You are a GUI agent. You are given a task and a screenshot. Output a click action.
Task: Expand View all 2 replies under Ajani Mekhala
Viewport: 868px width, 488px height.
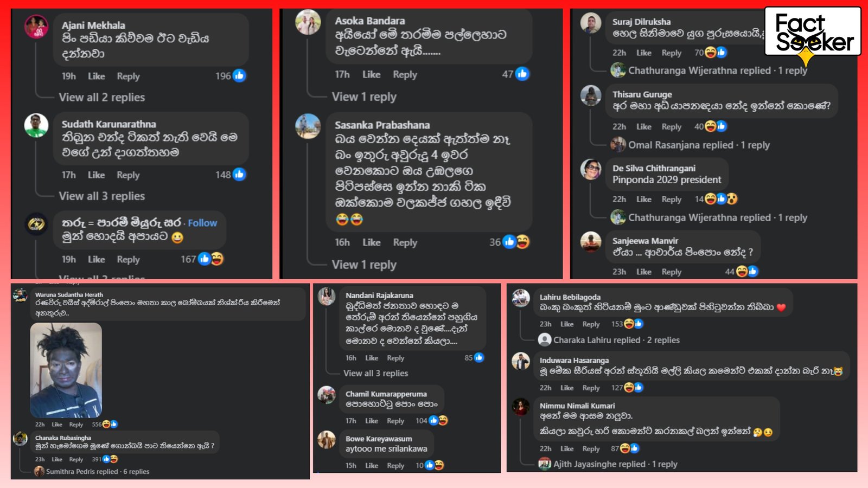(x=102, y=98)
